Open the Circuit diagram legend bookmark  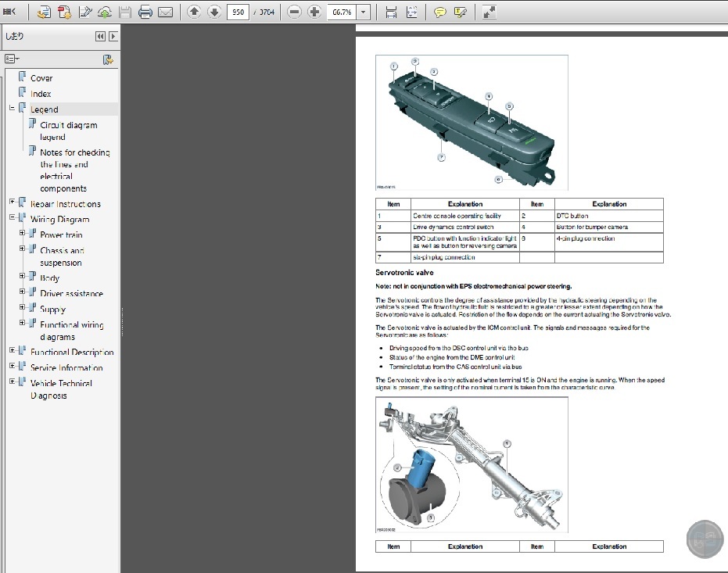point(69,131)
